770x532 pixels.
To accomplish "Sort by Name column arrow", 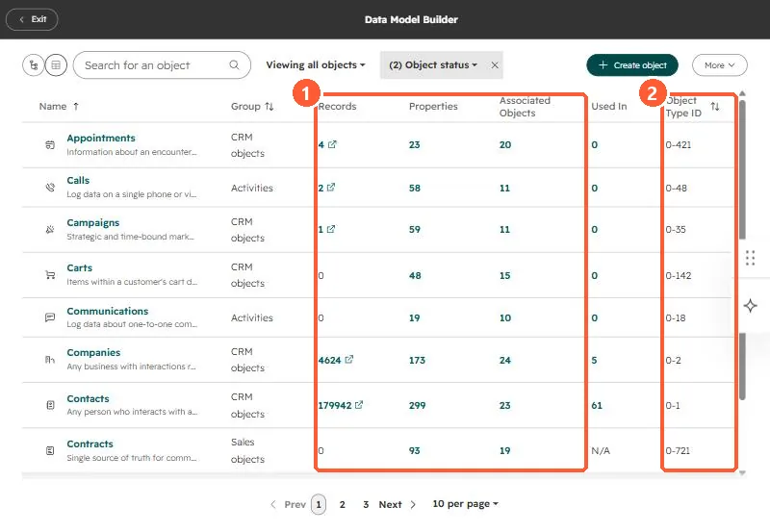I will (76, 106).
